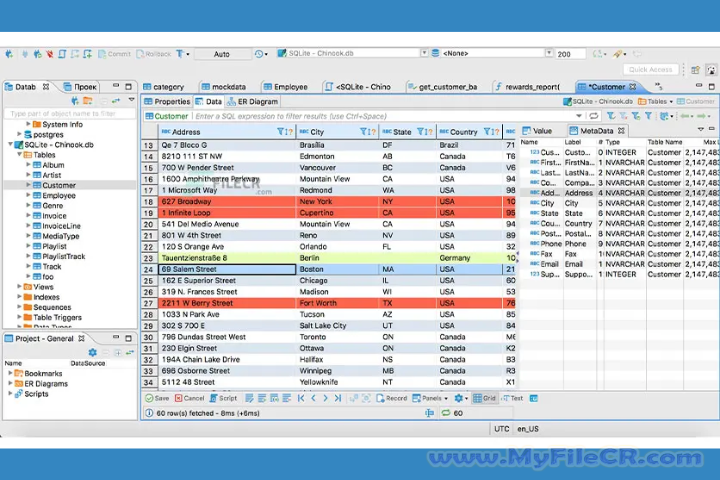Click the en_US locale status entry
720x480 pixels.
[528, 429]
